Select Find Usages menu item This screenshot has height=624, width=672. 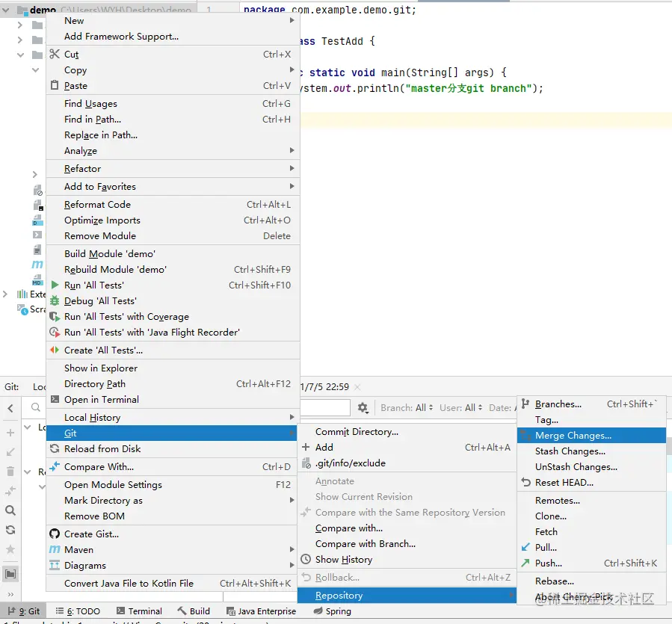173,103
